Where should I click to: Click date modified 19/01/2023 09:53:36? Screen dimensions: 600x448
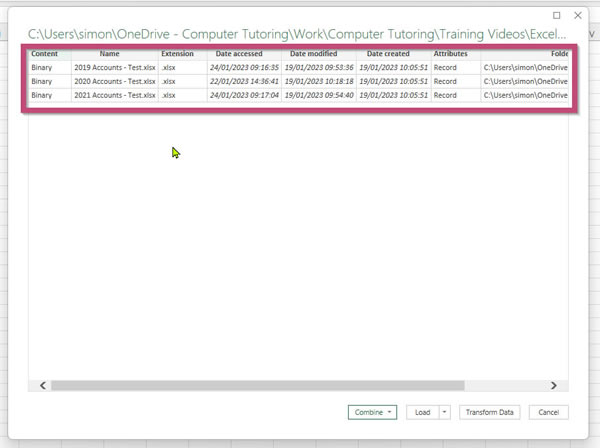click(319, 67)
